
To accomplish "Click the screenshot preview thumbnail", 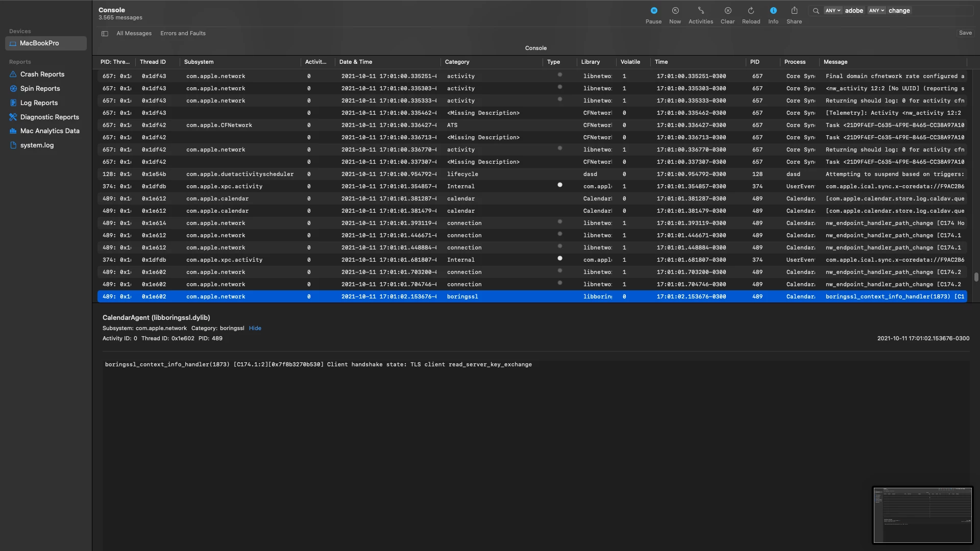I will coord(922,515).
